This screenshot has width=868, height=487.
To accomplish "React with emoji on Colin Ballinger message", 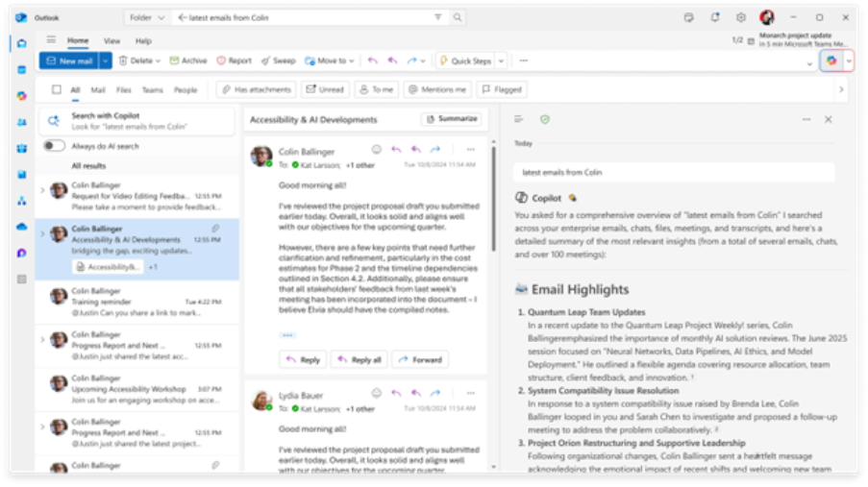I will tap(377, 150).
